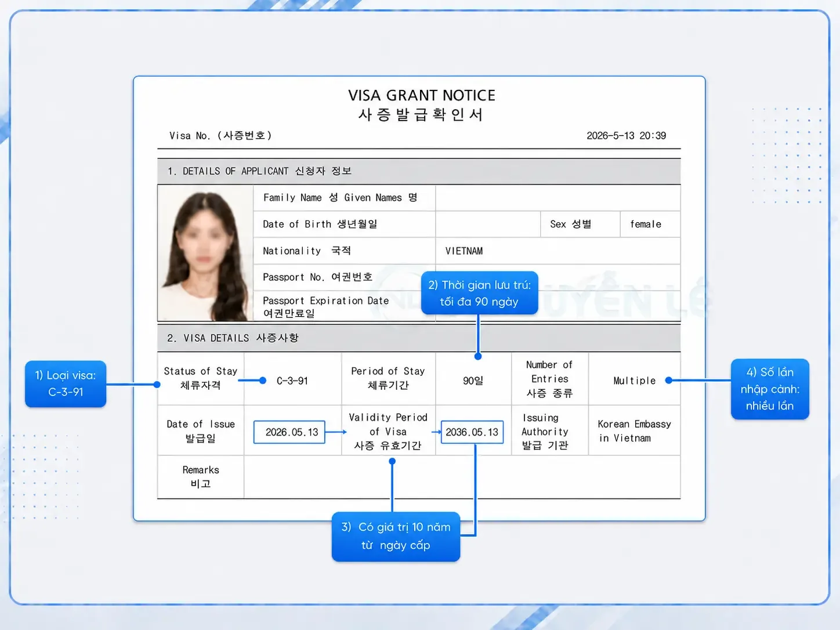Click the 'Date of Birth 생년월일' label
The width and height of the screenshot is (840, 630).
[320, 224]
